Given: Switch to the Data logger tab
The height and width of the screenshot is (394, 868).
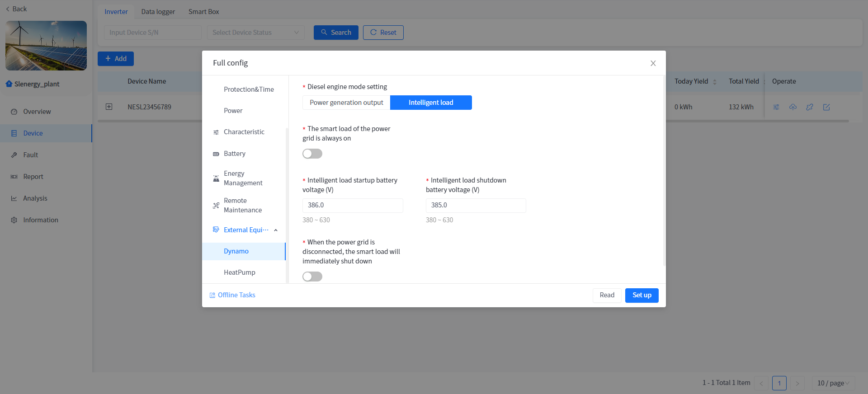Looking at the screenshot, I should coord(158,12).
